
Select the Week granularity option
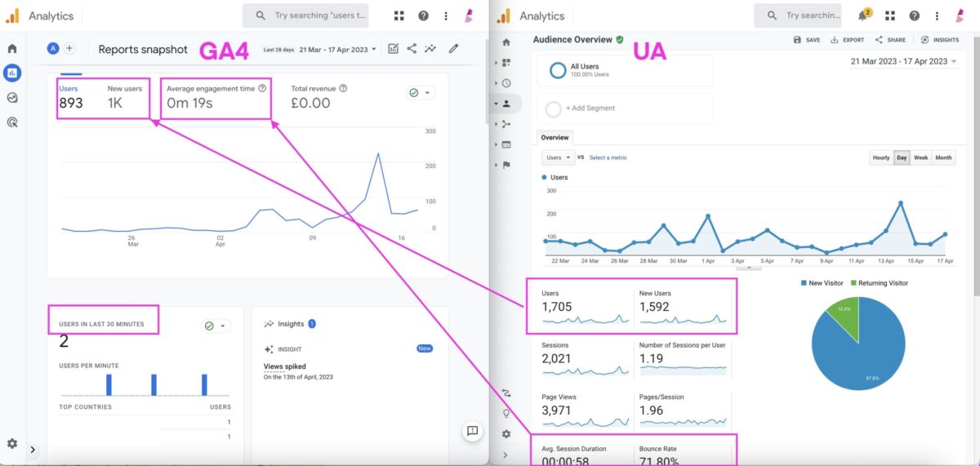coord(920,158)
